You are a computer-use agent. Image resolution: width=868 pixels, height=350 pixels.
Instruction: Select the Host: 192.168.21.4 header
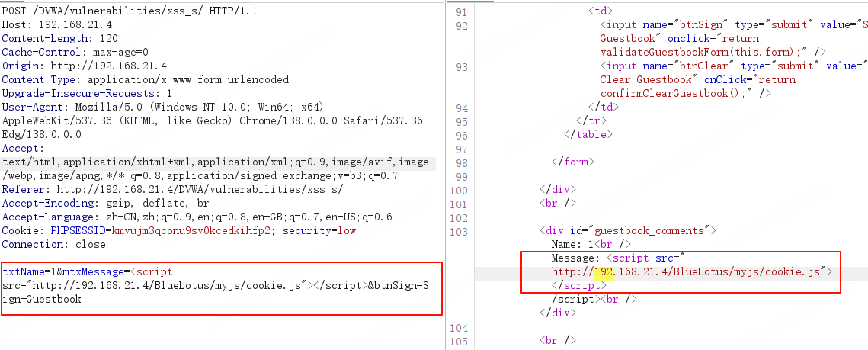click(56, 24)
